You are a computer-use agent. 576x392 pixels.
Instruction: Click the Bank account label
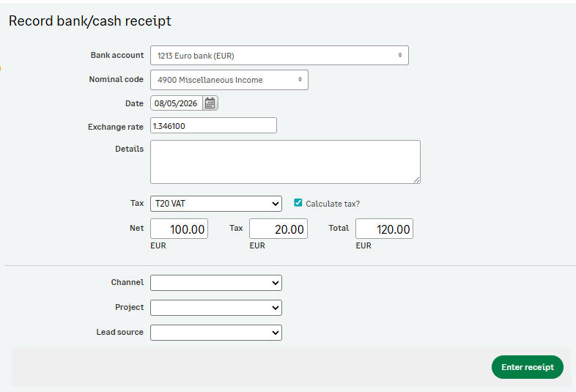click(117, 55)
